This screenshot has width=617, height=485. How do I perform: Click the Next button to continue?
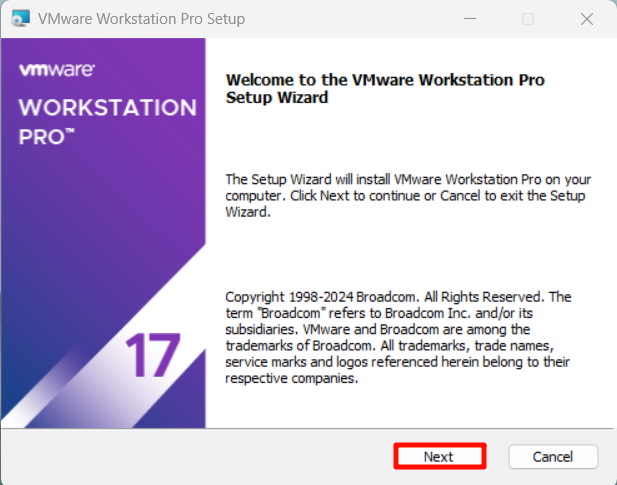[x=439, y=456]
